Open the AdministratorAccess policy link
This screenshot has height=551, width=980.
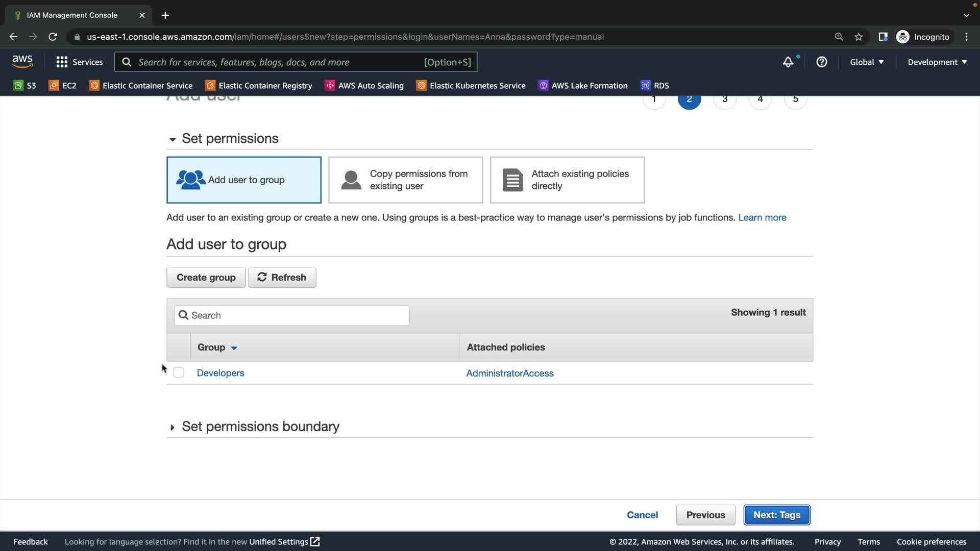[x=509, y=373]
